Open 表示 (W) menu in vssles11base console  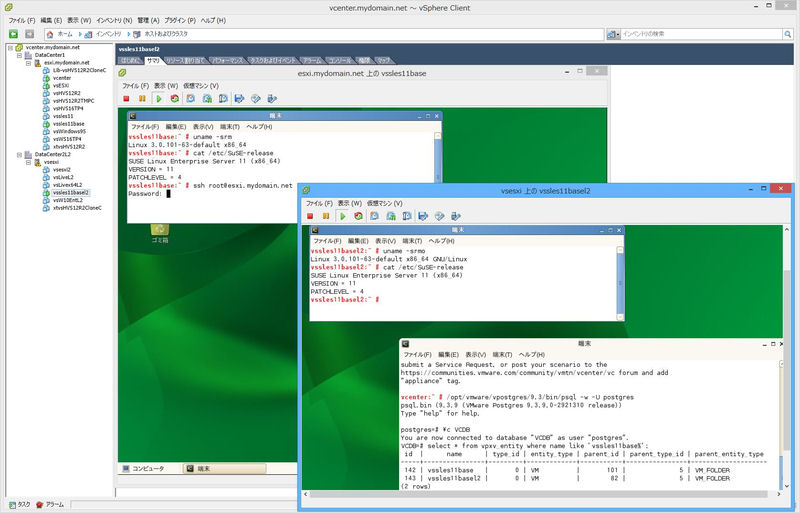[166, 86]
